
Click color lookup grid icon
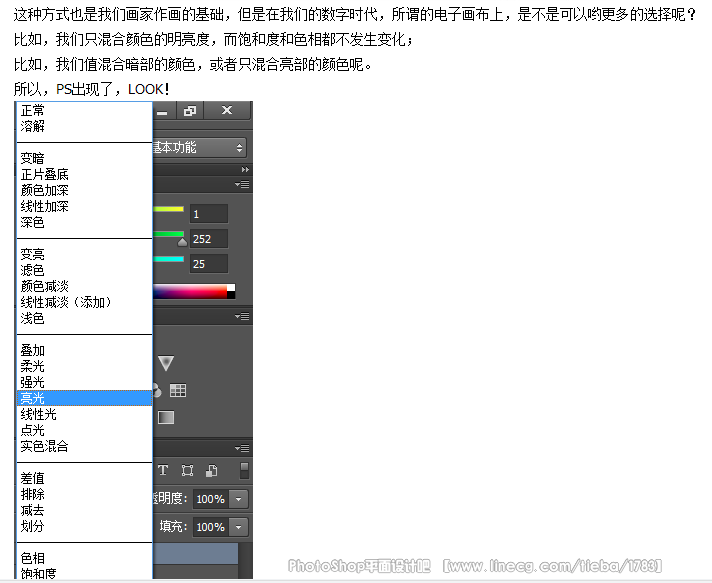(x=178, y=390)
